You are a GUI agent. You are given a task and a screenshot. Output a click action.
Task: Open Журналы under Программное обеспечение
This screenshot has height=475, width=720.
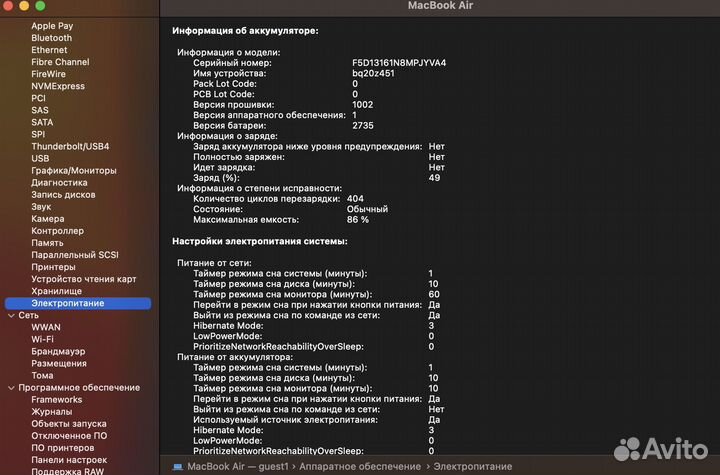(x=51, y=412)
